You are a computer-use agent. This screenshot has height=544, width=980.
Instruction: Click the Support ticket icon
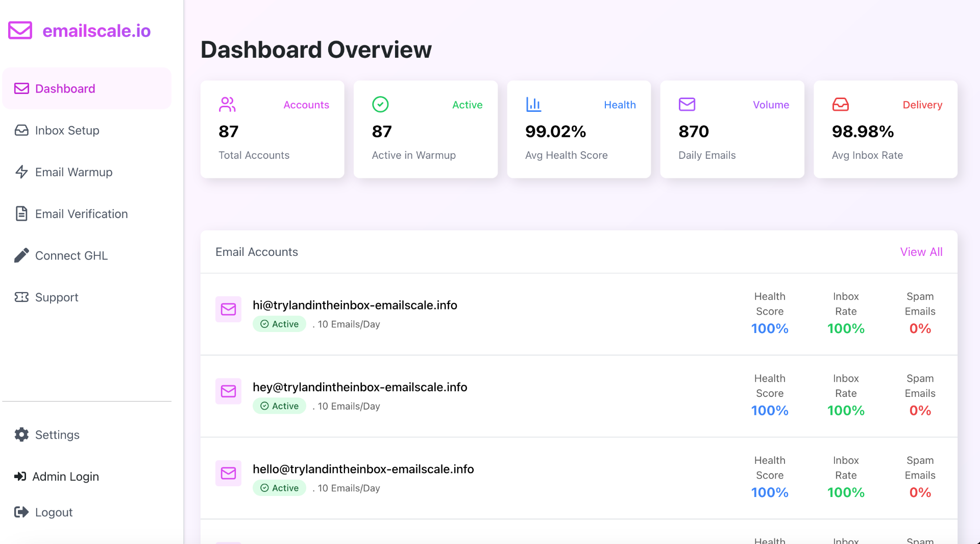coord(21,297)
